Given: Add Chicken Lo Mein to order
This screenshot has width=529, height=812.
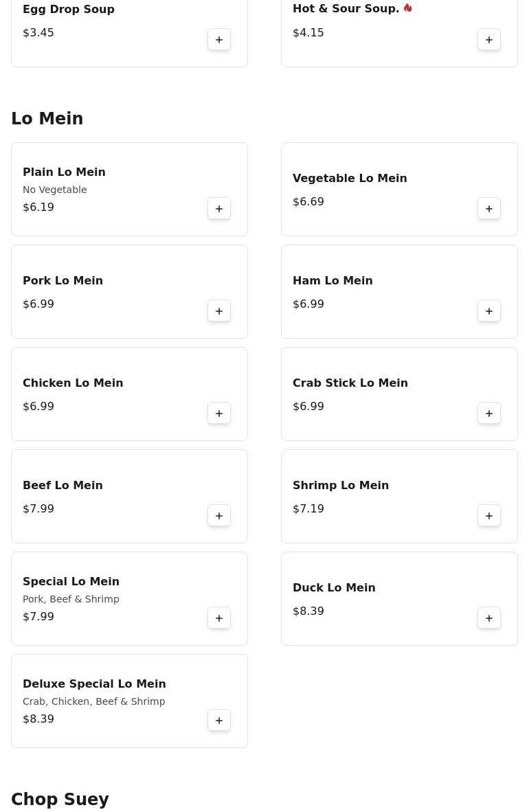Looking at the screenshot, I should click(219, 414).
